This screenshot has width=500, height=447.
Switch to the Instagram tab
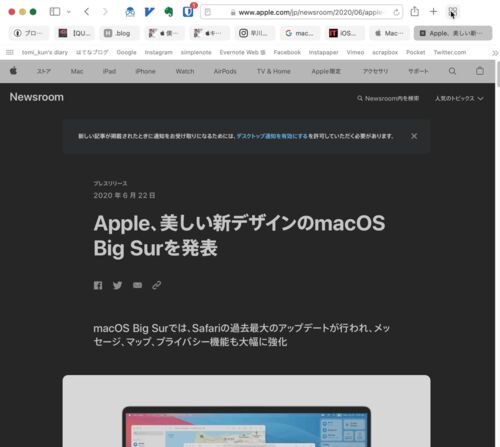tap(255, 33)
